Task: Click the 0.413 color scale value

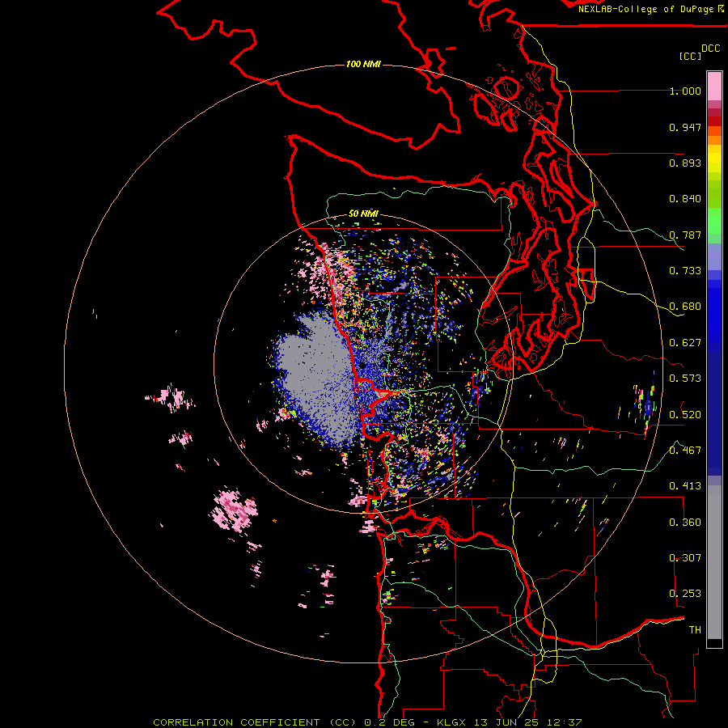Action: tap(685, 486)
